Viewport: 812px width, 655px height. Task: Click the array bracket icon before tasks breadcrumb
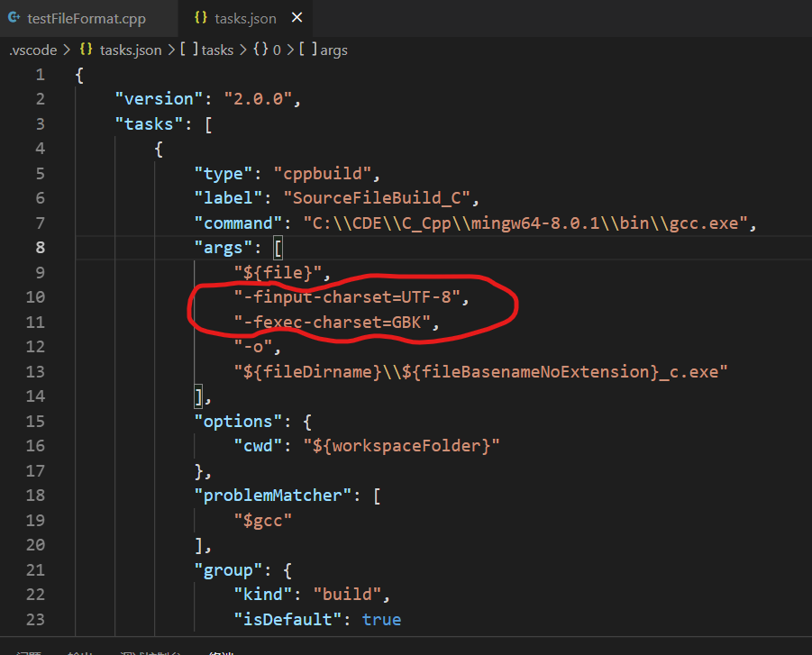point(189,50)
